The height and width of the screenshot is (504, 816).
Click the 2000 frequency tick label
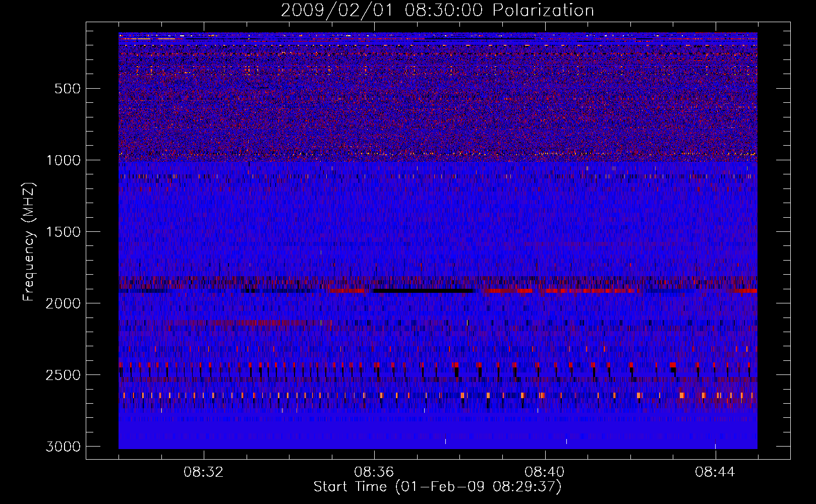[63, 303]
